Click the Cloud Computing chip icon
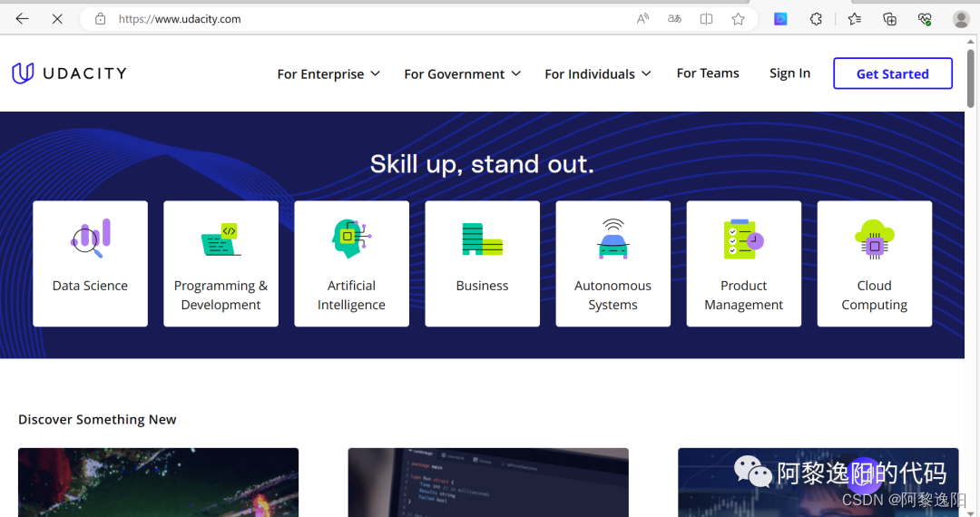The height and width of the screenshot is (517, 980). [875, 239]
